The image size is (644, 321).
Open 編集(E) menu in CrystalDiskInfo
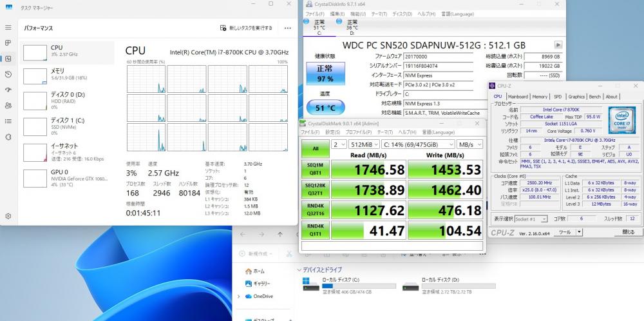coord(337,14)
